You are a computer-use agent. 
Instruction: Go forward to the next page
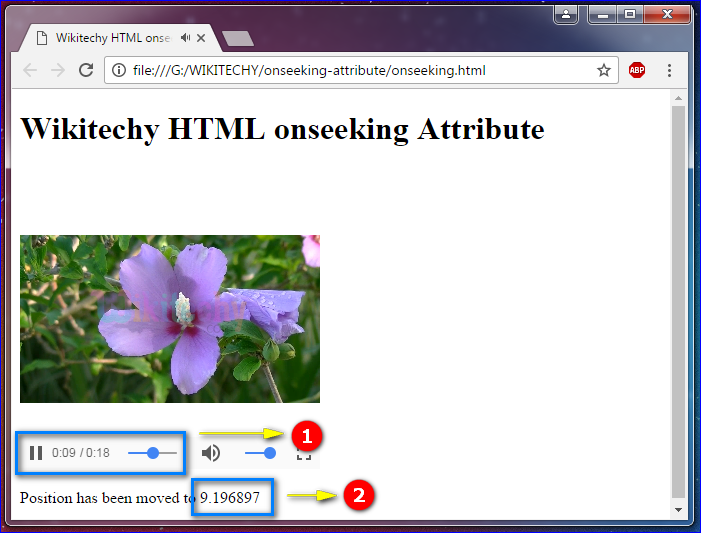(58, 70)
